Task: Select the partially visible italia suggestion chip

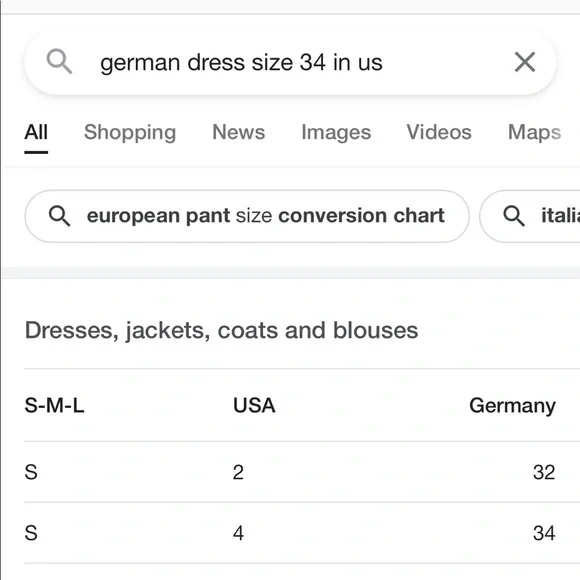Action: [x=530, y=216]
